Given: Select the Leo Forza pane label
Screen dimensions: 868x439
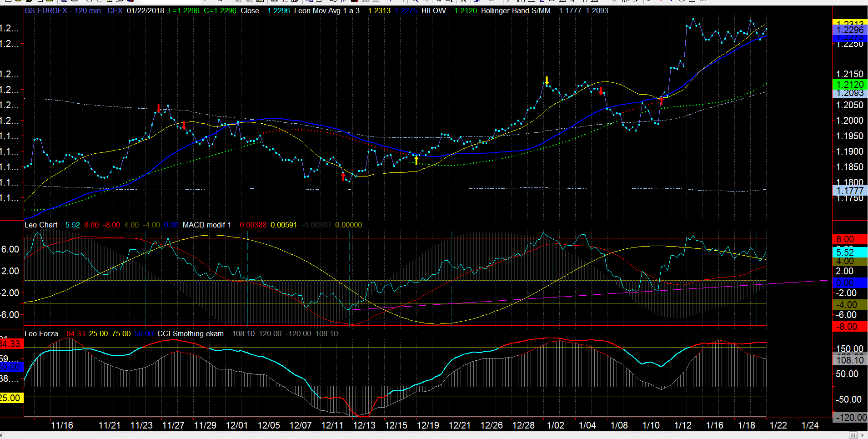Looking at the screenshot, I should [x=41, y=333].
